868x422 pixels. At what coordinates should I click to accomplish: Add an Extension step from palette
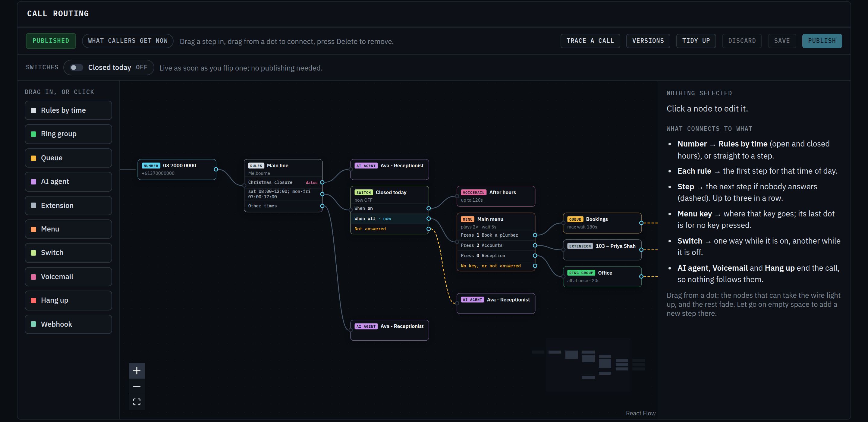pyautogui.click(x=68, y=205)
